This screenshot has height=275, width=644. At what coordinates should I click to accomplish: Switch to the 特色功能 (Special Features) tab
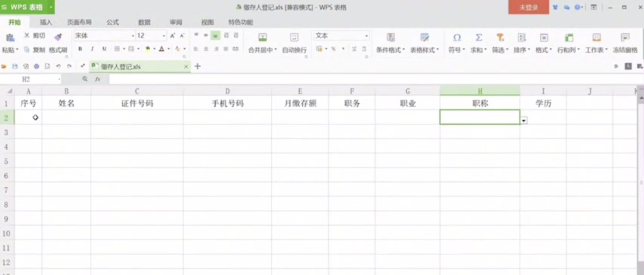(240, 22)
